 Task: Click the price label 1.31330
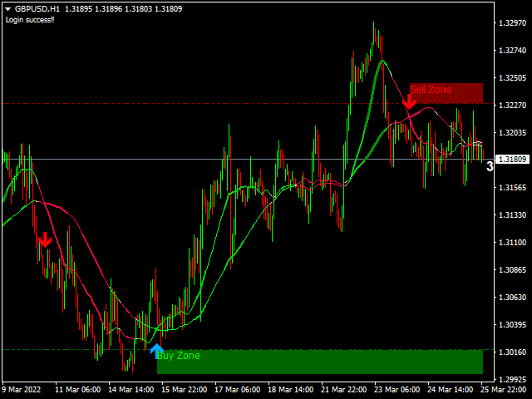(x=512, y=215)
